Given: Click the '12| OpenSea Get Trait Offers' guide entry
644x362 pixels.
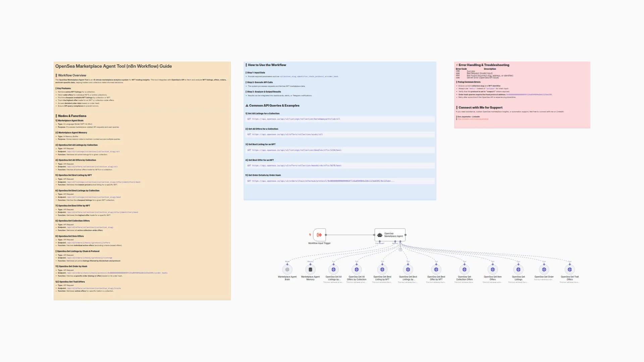Looking at the screenshot, I should [70, 282].
